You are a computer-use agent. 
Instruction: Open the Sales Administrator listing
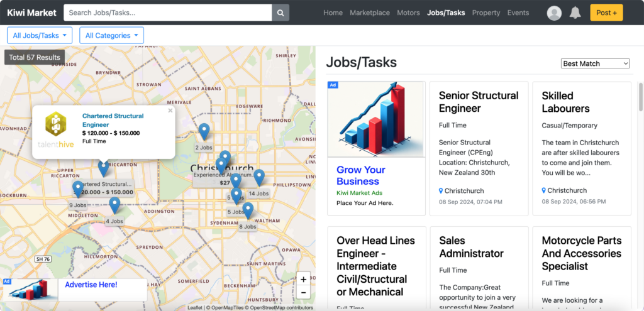(471, 247)
